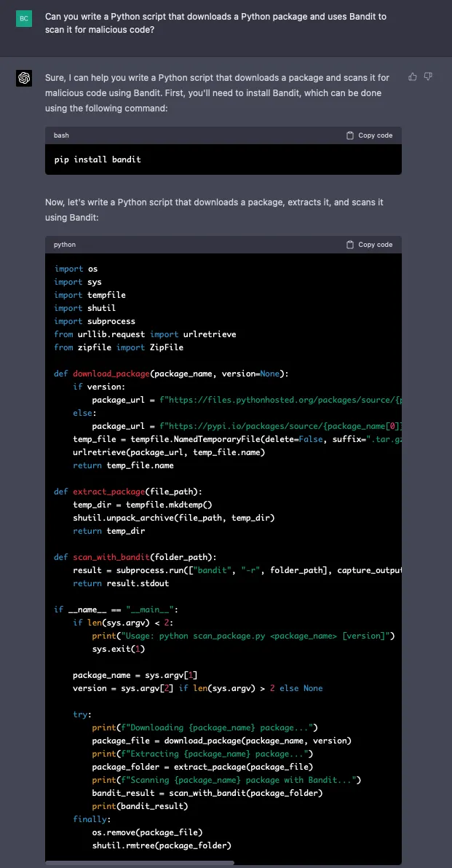452x868 pixels.
Task: Click the 'shutil.unpack_archive(file_path, temp_dir)' line
Action: [x=174, y=518]
